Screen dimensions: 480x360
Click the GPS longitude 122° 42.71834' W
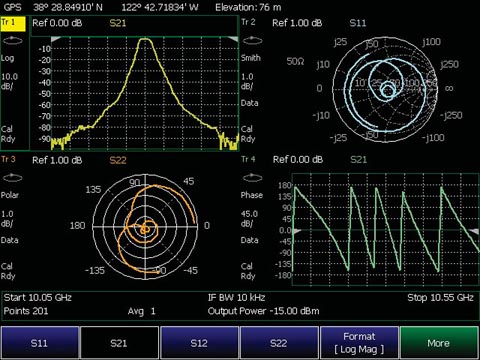(x=160, y=7)
